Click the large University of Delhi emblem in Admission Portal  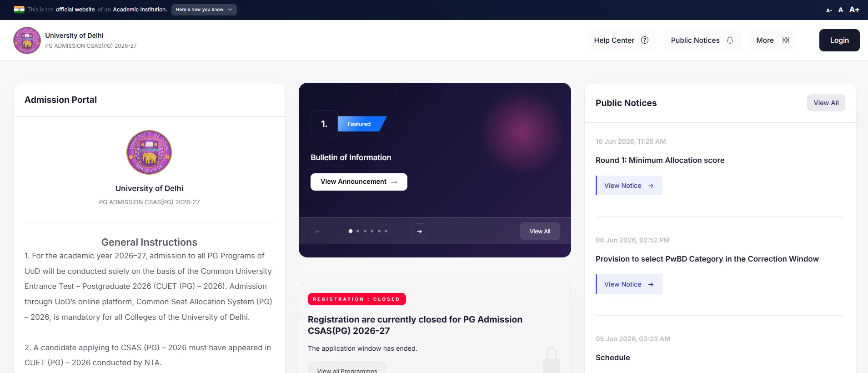click(149, 152)
